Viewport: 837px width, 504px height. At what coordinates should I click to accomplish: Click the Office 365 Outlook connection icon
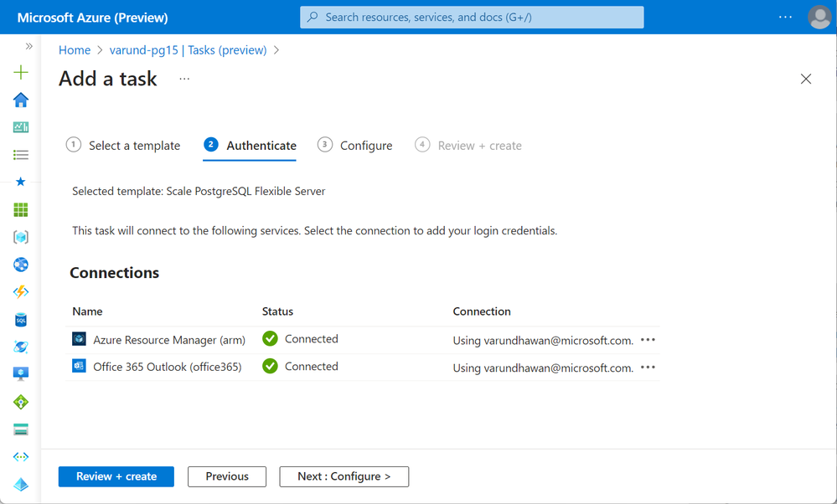click(79, 366)
